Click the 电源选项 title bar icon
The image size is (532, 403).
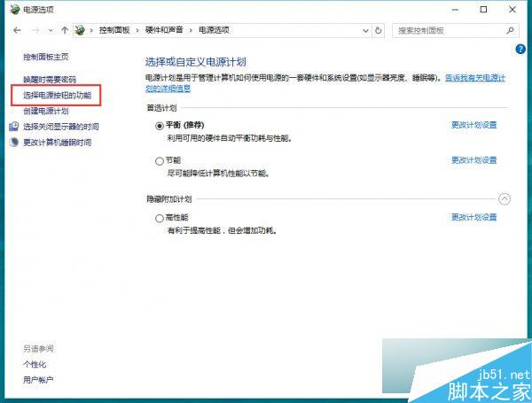14,9
